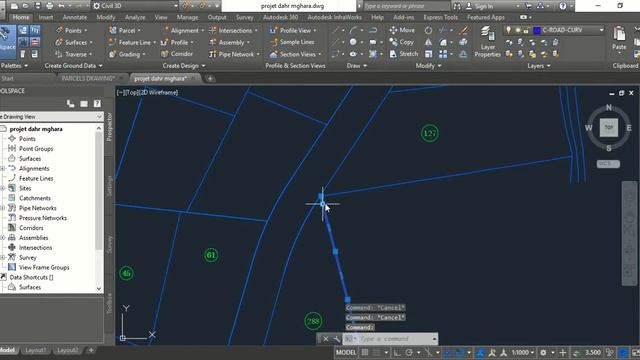Image resolution: width=640 pixels, height=360 pixels.
Task: Add a new drawing tab with plus button
Action: [210, 78]
